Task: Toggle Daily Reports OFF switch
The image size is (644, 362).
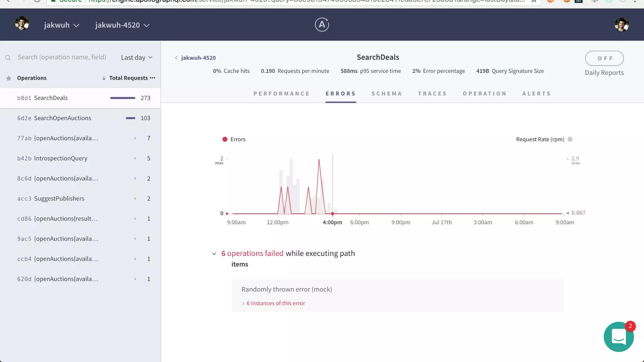Action: [x=604, y=58]
